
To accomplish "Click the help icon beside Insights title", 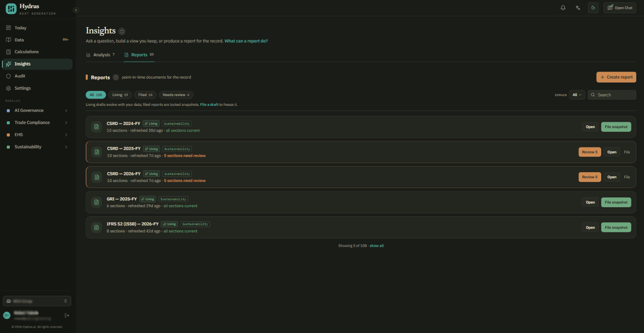I will point(122,31).
